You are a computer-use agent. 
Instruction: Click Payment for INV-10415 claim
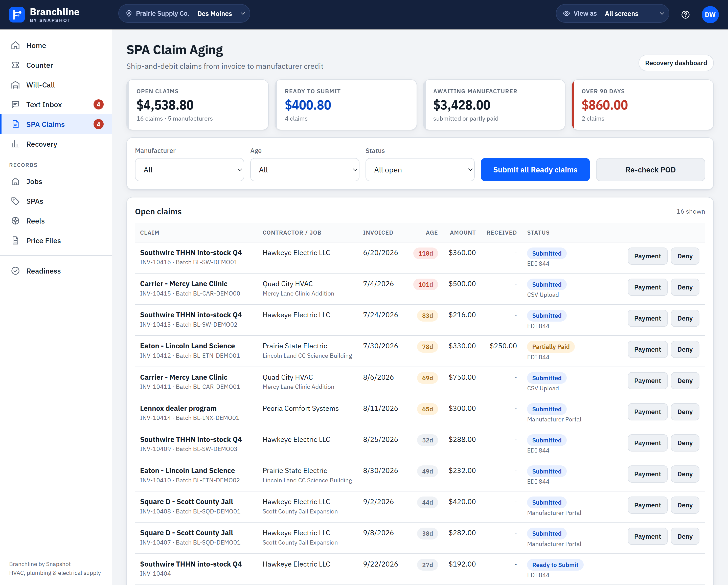[x=647, y=287]
